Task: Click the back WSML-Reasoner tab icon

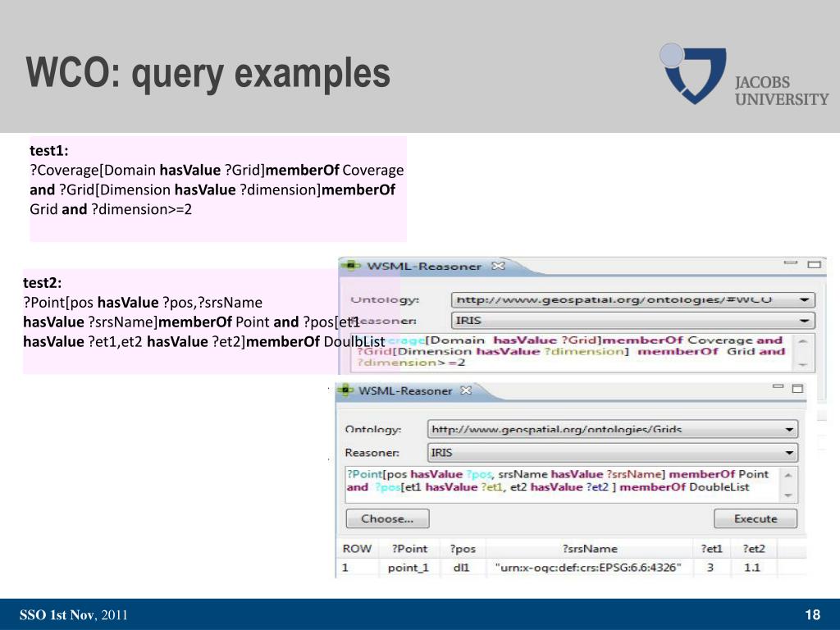Action: pyautogui.click(x=351, y=265)
